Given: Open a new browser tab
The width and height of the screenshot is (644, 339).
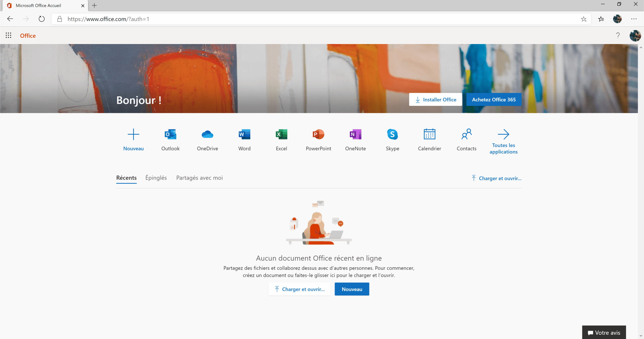Looking at the screenshot, I should click(94, 6).
